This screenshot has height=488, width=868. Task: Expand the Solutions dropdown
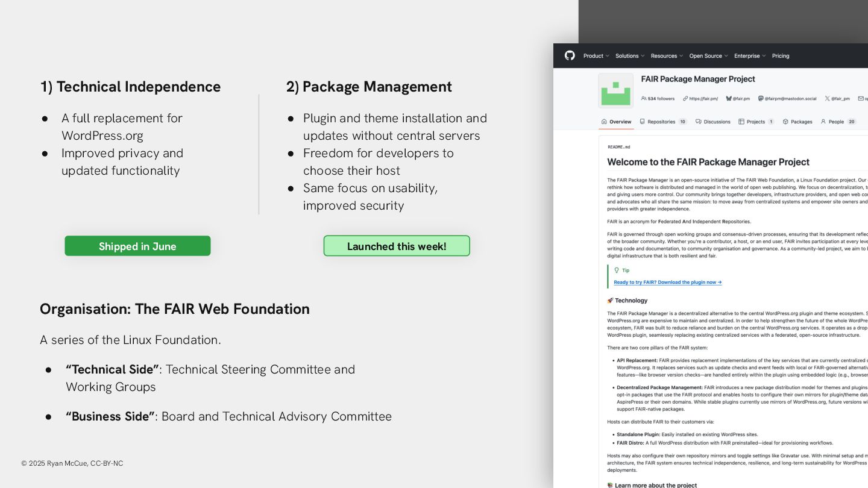point(630,56)
